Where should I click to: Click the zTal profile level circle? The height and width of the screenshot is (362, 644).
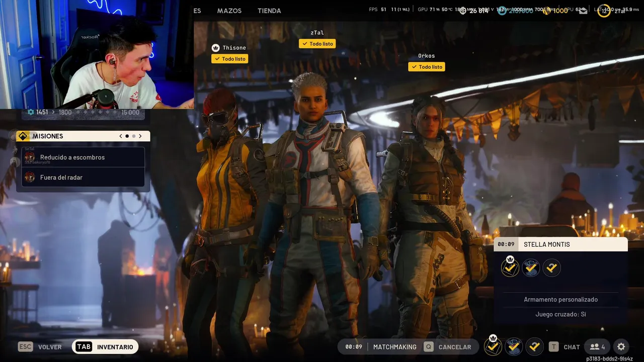pos(604,11)
